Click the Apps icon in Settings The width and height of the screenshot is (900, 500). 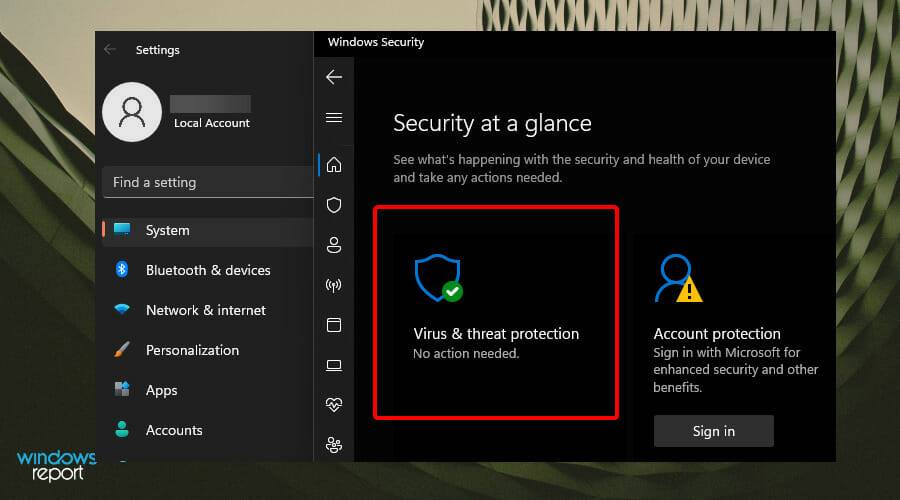(x=122, y=389)
